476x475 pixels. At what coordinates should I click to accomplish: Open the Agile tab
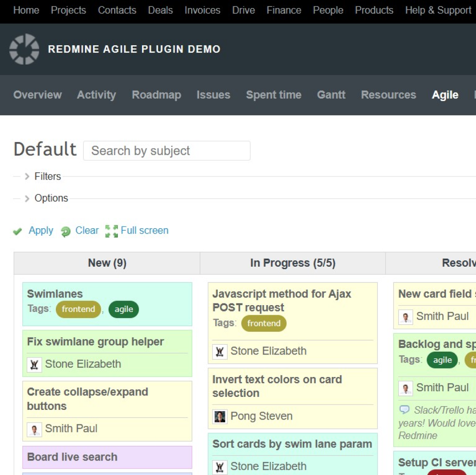coord(445,95)
